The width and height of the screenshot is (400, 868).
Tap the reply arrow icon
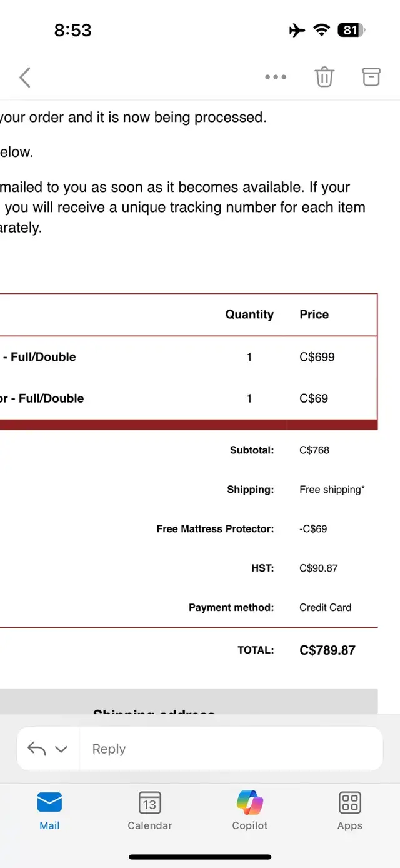(x=37, y=749)
